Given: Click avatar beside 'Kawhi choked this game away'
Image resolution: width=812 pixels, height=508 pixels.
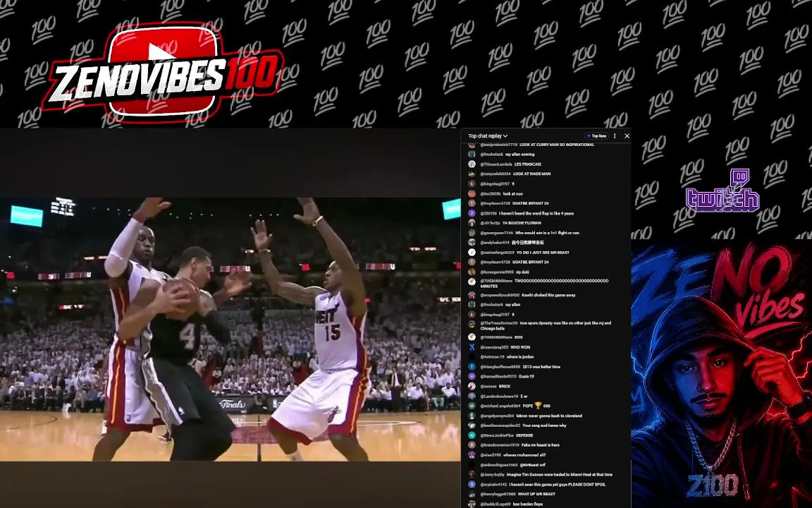Looking at the screenshot, I should click(472, 295).
